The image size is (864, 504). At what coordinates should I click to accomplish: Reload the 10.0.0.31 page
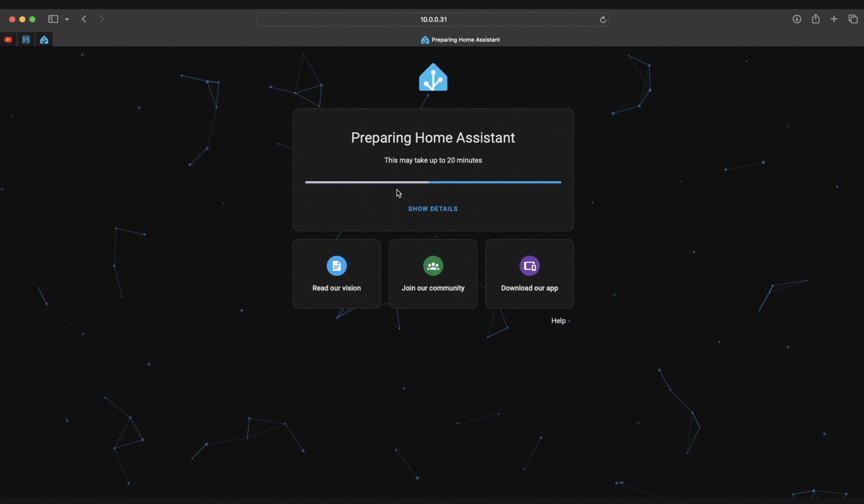tap(602, 19)
